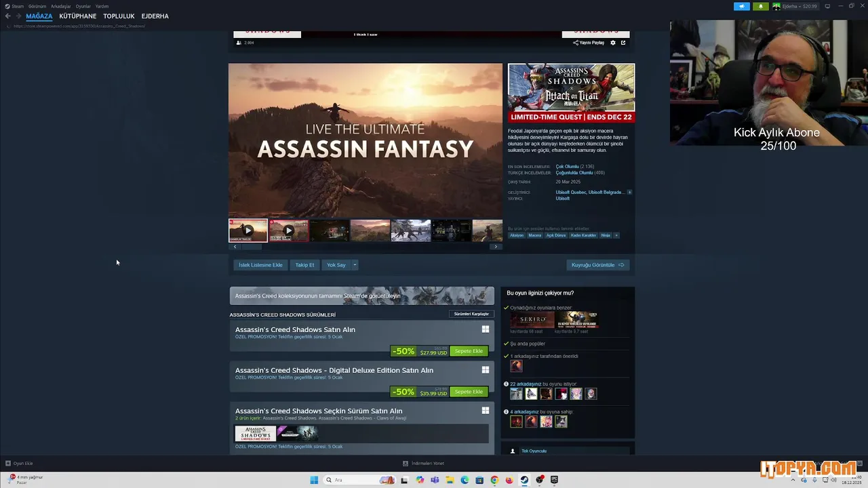Open the Attack on Titan limited-time quest banner
Image resolution: width=868 pixels, height=488 pixels.
(x=572, y=93)
